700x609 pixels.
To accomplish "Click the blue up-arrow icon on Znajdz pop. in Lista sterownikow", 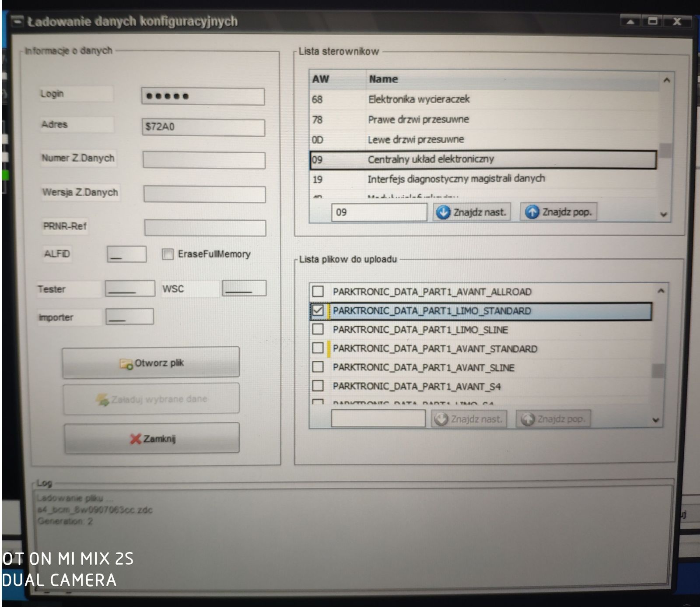I will click(x=532, y=212).
